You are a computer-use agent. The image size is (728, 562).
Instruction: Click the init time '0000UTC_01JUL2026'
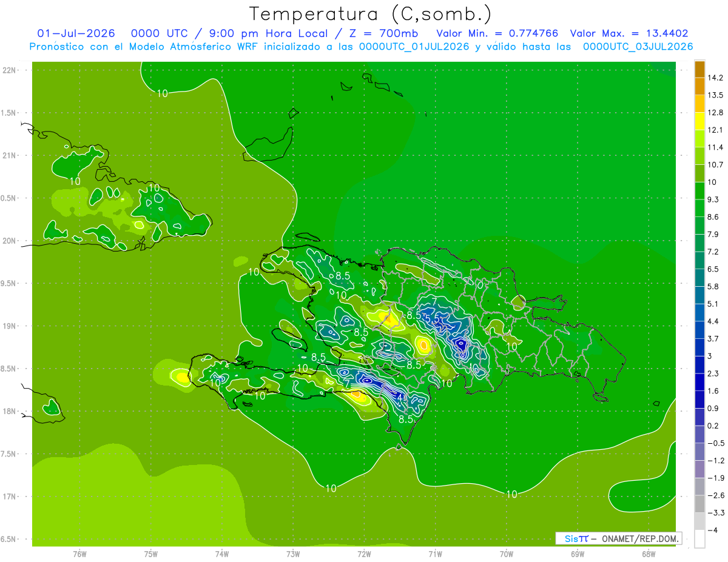click(x=414, y=47)
